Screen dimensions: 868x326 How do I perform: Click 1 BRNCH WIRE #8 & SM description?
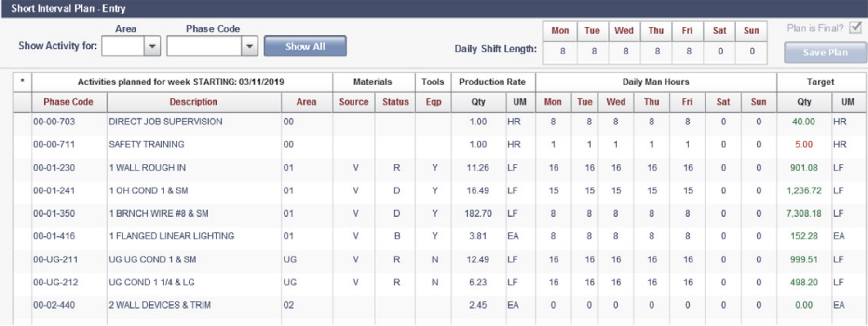159,214
